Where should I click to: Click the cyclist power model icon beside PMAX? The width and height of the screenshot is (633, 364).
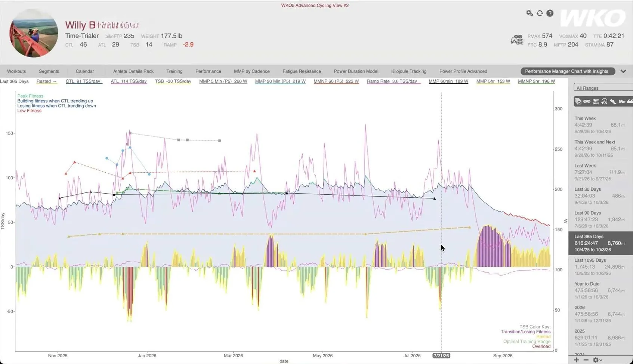[517, 40]
